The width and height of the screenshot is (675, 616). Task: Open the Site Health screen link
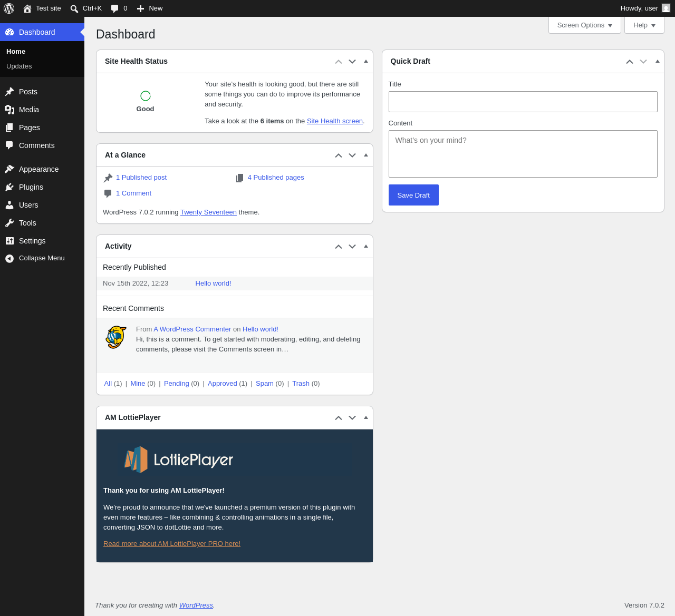click(335, 121)
